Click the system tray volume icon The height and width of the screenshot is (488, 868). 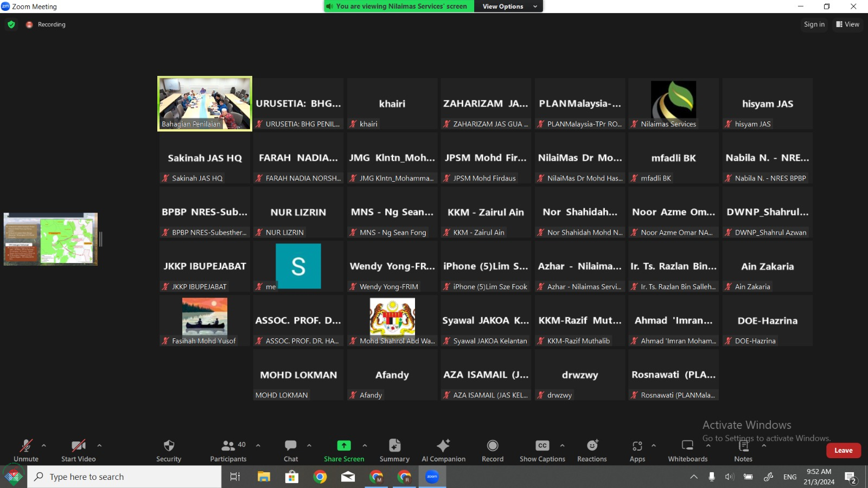click(x=730, y=477)
